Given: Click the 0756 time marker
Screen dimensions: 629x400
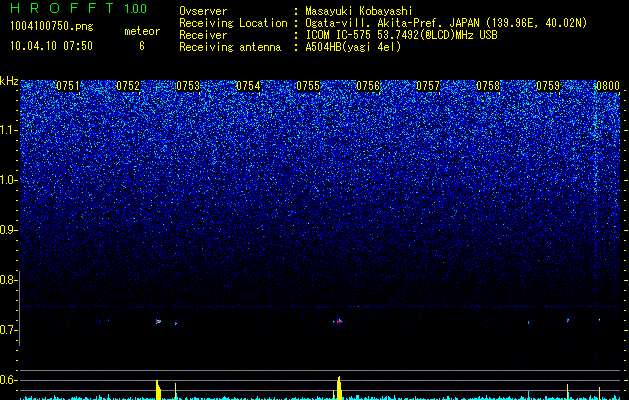Looking at the screenshot, I should tap(368, 86).
